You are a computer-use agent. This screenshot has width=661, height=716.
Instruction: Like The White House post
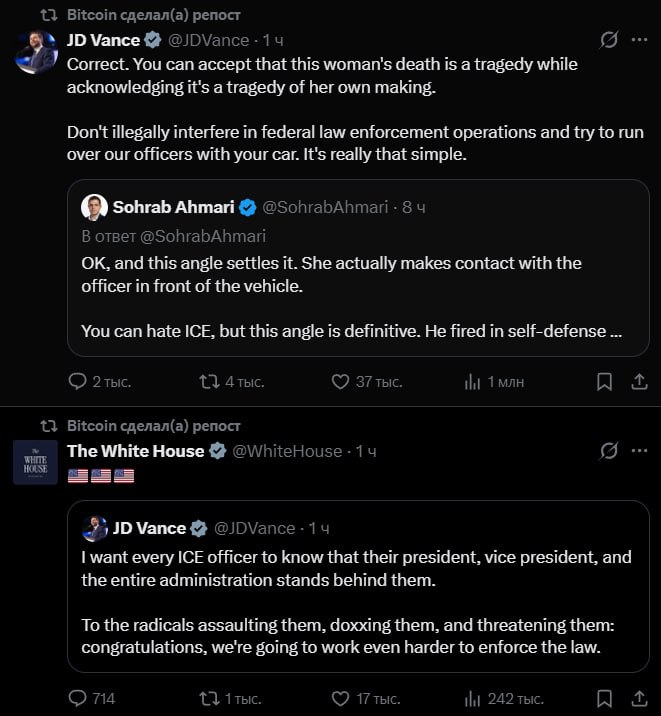[340, 698]
